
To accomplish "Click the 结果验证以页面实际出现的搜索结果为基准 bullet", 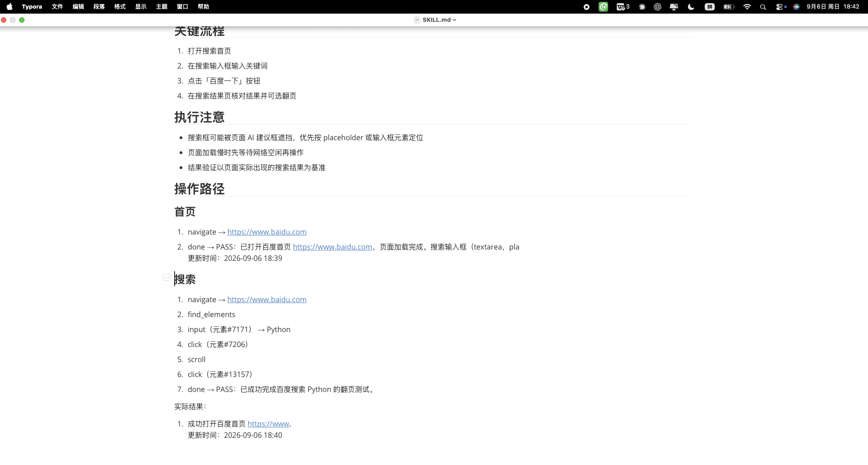I will 257,168.
